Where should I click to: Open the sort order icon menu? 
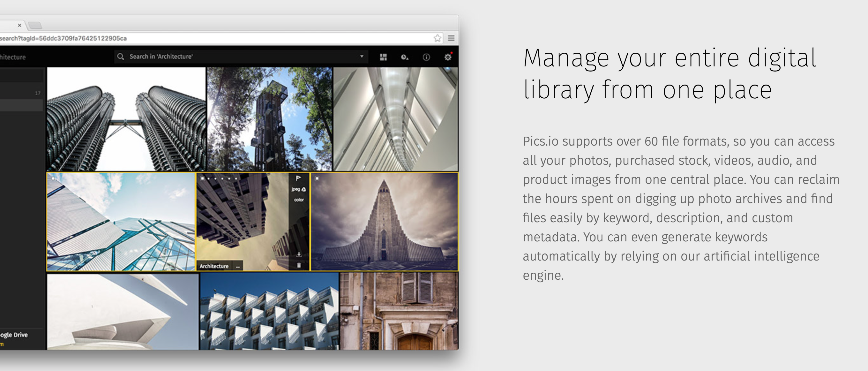click(405, 57)
